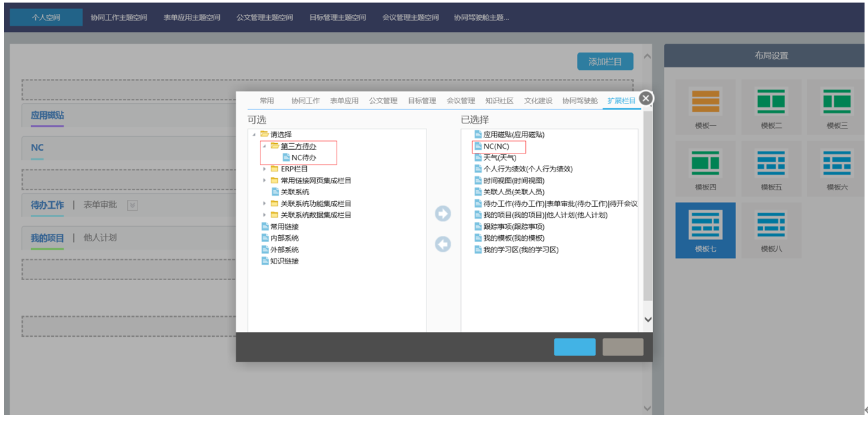
Task: Select the 公文管理 dialog tab
Action: (383, 101)
